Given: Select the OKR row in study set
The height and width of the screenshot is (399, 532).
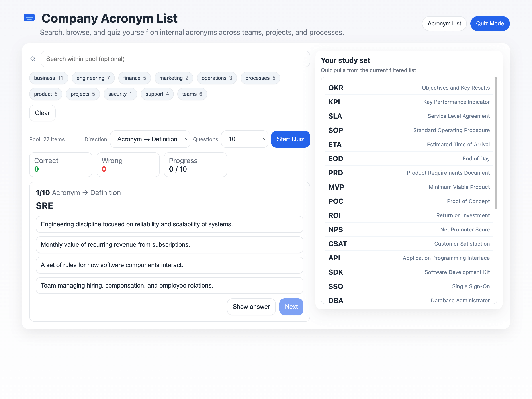Looking at the screenshot, I should coord(409,88).
